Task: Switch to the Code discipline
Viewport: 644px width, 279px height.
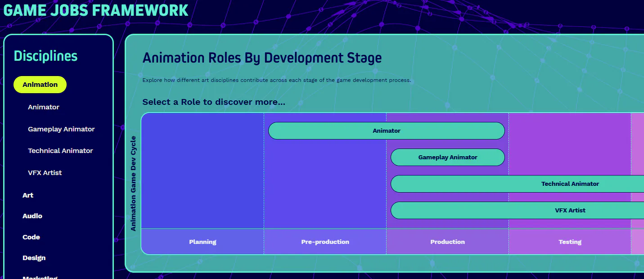Action: point(31,237)
